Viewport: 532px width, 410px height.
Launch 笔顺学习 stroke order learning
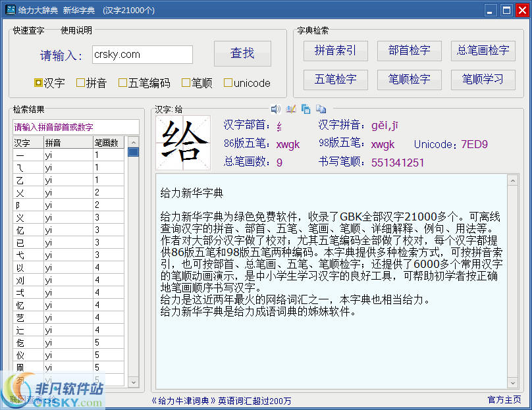click(483, 80)
